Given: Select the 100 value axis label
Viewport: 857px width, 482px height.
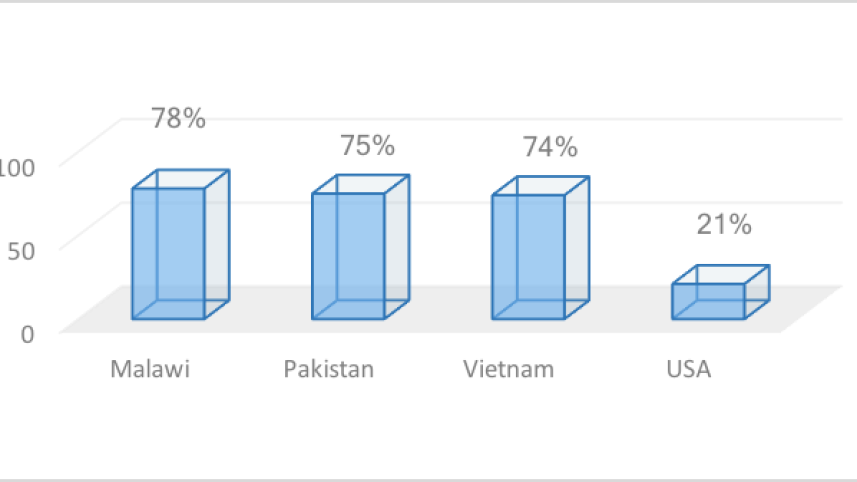Looking at the screenshot, I should [18, 165].
